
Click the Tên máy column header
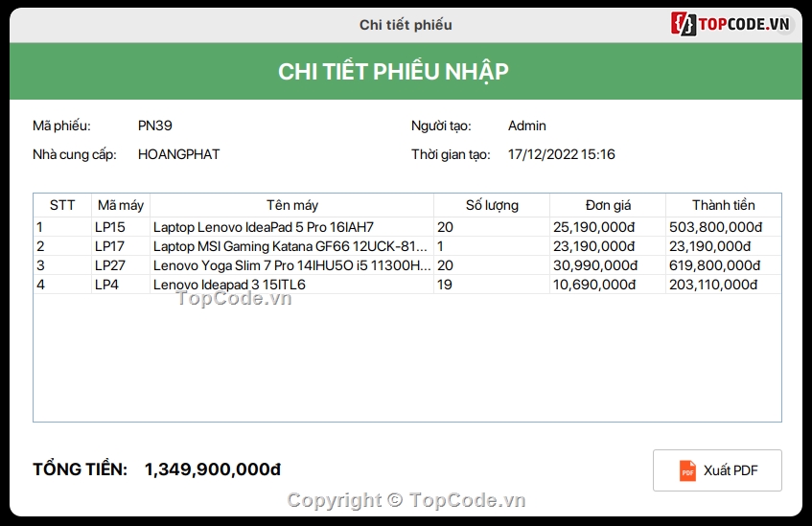(x=292, y=206)
